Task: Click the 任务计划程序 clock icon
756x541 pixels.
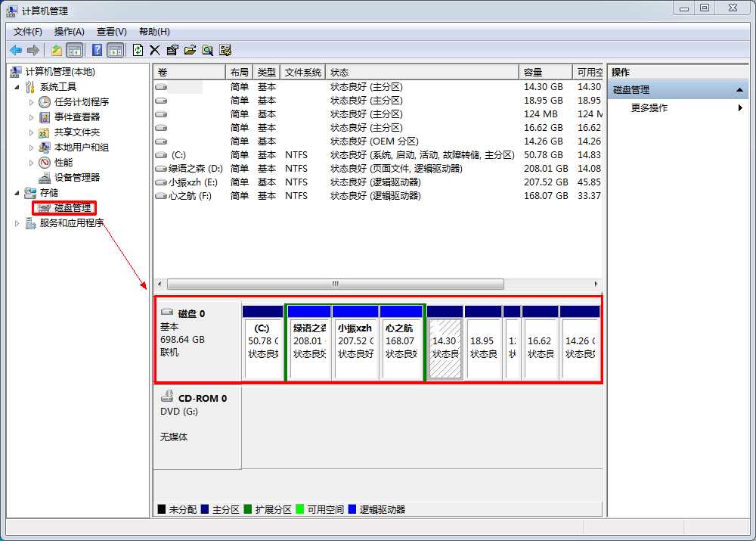Action: pyautogui.click(x=45, y=102)
